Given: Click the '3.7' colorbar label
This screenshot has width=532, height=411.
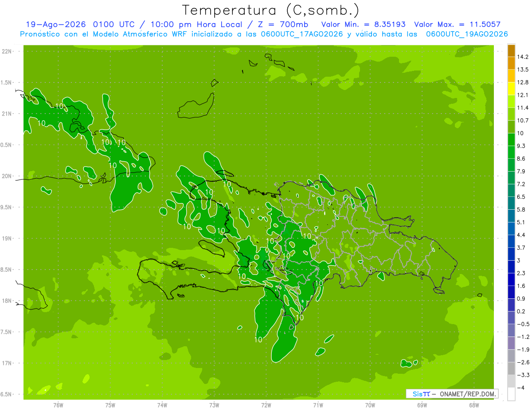Looking at the screenshot, I should point(521,248).
